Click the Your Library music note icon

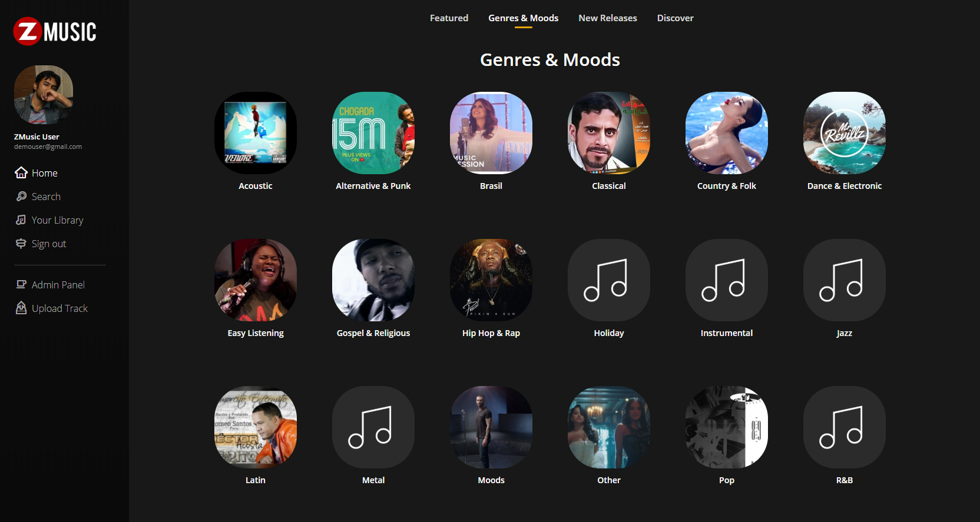21,220
